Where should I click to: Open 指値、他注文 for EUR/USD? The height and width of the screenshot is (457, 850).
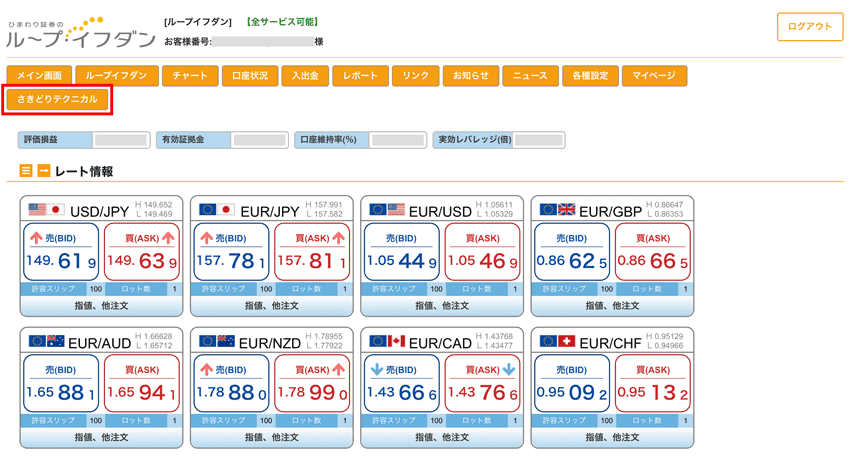pos(442,306)
